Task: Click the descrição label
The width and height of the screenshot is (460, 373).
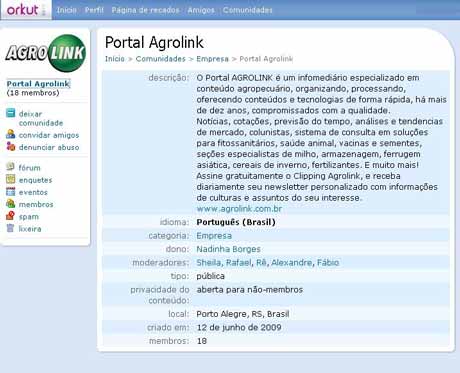Action: (x=169, y=78)
